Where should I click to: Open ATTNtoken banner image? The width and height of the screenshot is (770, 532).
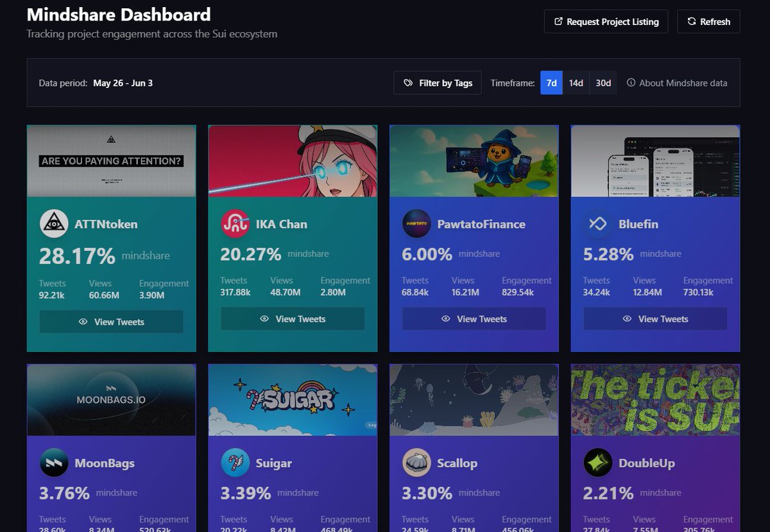(112, 161)
